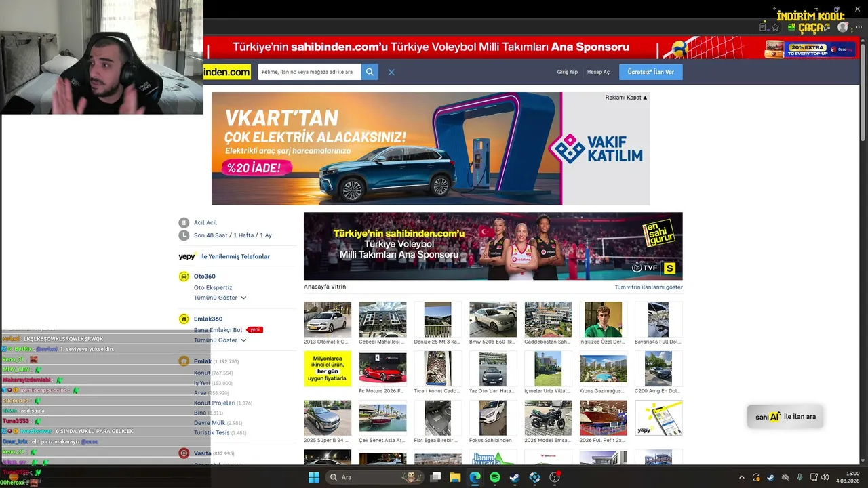
Task: Close the ad via Reklamı Kapat
Action: point(626,98)
